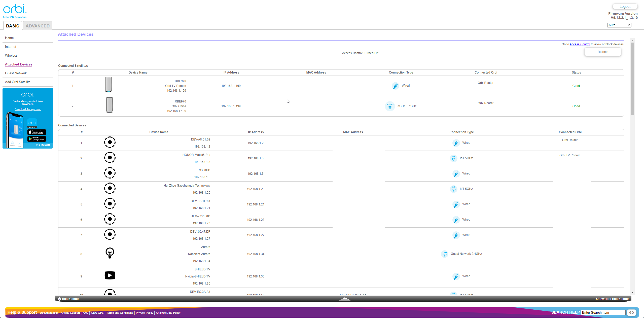Click the Google Play download badge
Screen dimensions: 644x318
[x=37, y=139]
